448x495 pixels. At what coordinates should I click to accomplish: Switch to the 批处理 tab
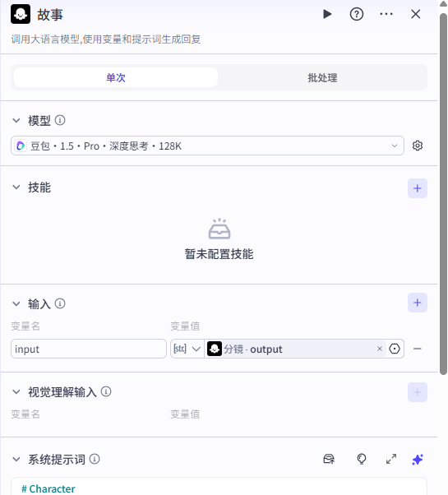click(322, 77)
